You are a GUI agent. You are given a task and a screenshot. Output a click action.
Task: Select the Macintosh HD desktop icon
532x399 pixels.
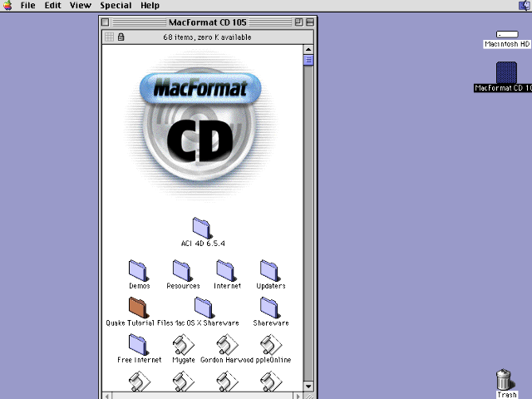507,35
